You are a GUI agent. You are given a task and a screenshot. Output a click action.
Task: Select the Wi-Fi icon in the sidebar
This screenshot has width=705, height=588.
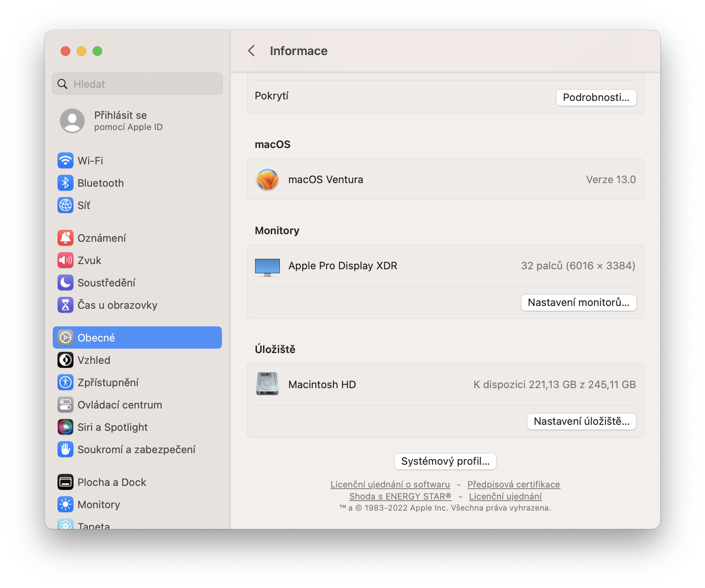pos(65,161)
